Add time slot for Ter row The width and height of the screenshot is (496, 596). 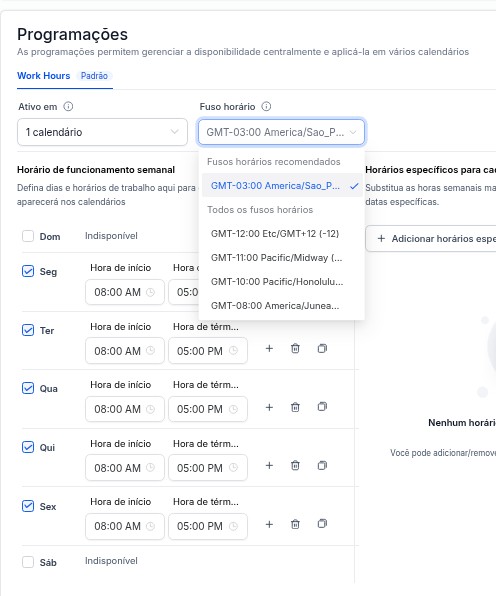coord(269,349)
